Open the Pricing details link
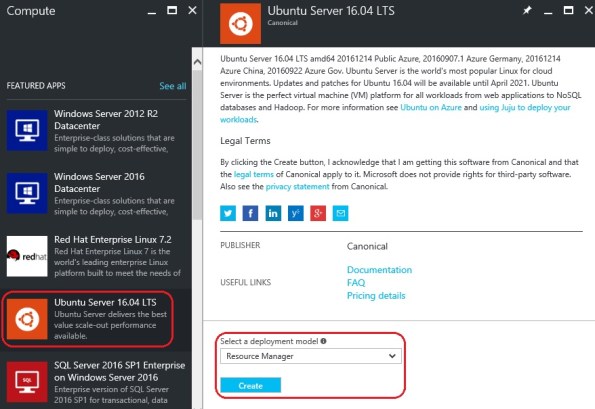 376,296
